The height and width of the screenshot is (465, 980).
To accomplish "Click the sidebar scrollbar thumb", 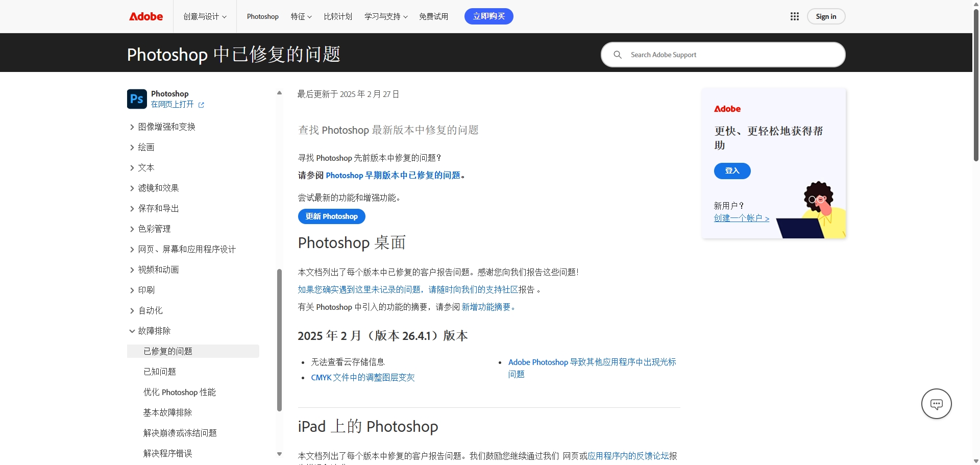I will tap(279, 340).
